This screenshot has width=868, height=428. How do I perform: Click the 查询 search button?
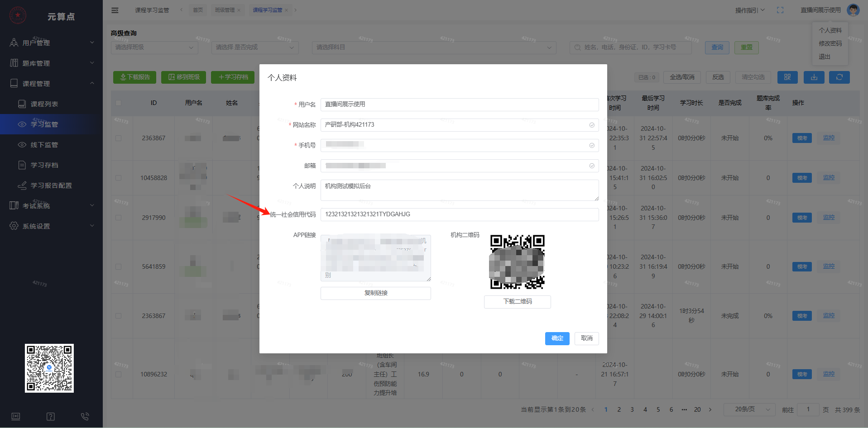tap(717, 48)
